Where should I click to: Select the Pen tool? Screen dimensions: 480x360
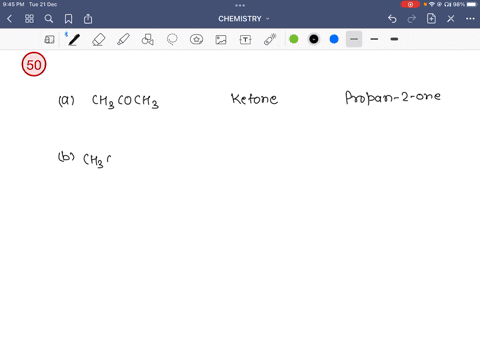pos(73,39)
